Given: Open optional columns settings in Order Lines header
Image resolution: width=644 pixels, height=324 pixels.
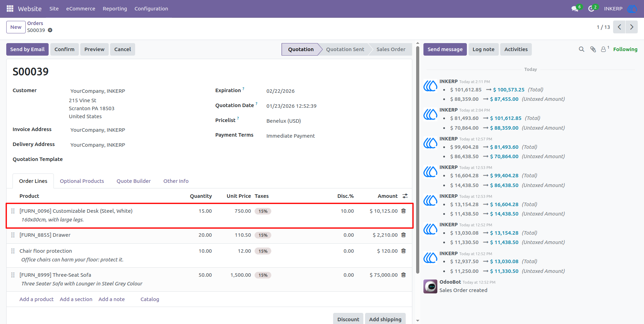Looking at the screenshot, I should coord(405,196).
